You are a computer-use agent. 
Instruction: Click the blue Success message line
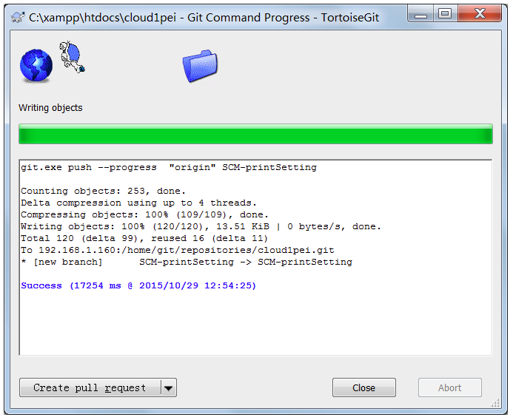pyautogui.click(x=138, y=285)
